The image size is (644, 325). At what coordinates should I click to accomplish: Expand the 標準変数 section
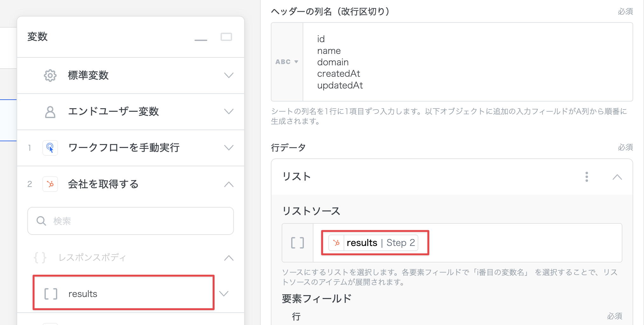(x=229, y=76)
